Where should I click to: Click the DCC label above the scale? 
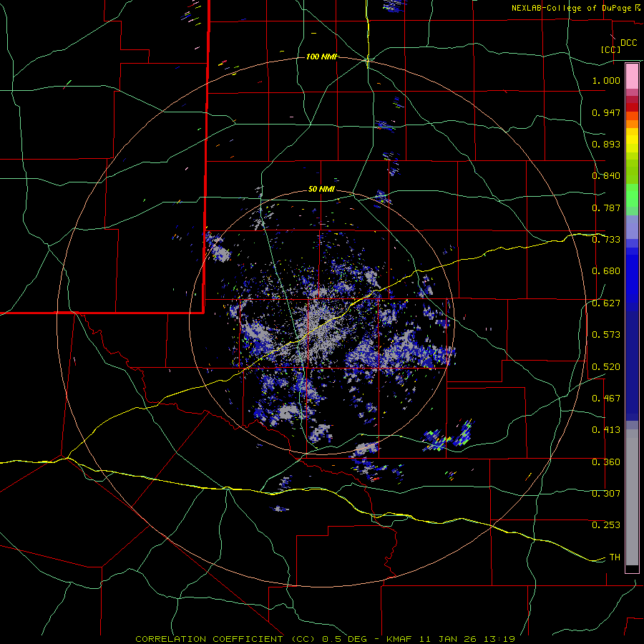[628, 43]
